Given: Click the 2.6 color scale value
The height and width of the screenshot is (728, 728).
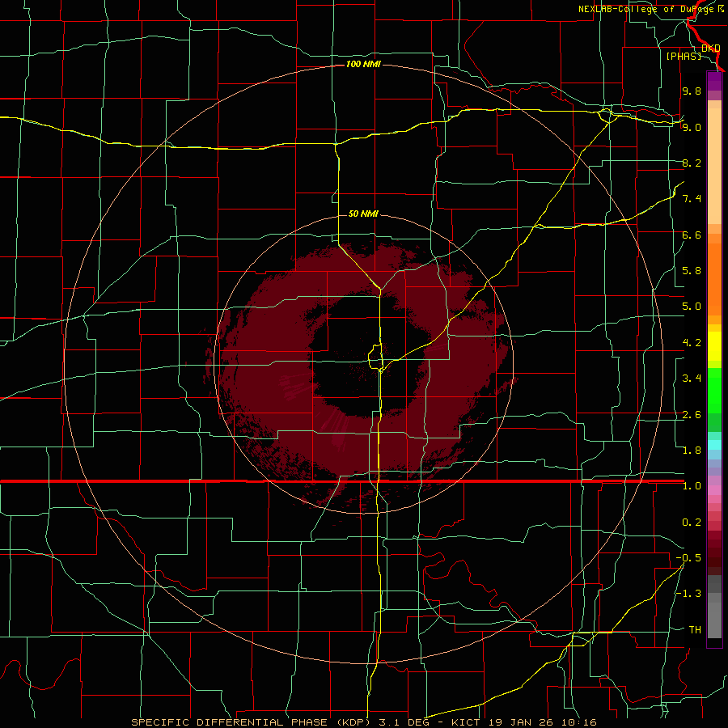Looking at the screenshot, I should coord(692,415).
